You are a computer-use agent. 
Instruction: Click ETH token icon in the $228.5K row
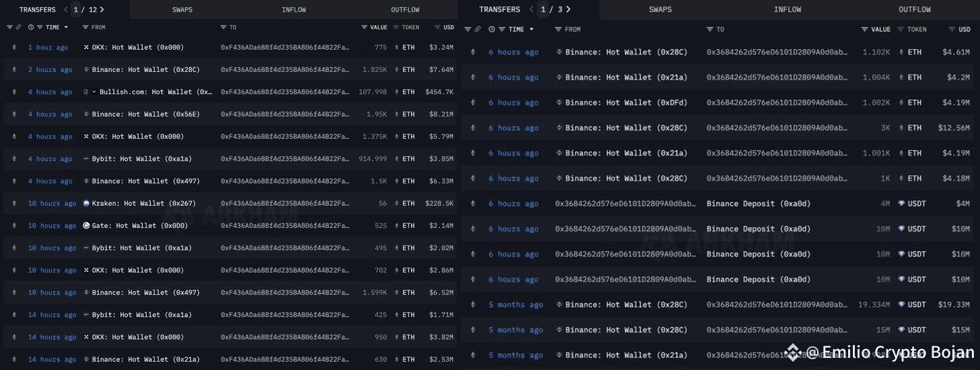click(396, 203)
